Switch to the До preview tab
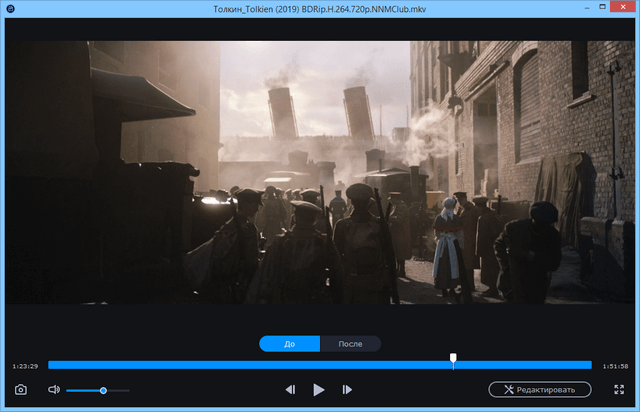 [x=289, y=344]
